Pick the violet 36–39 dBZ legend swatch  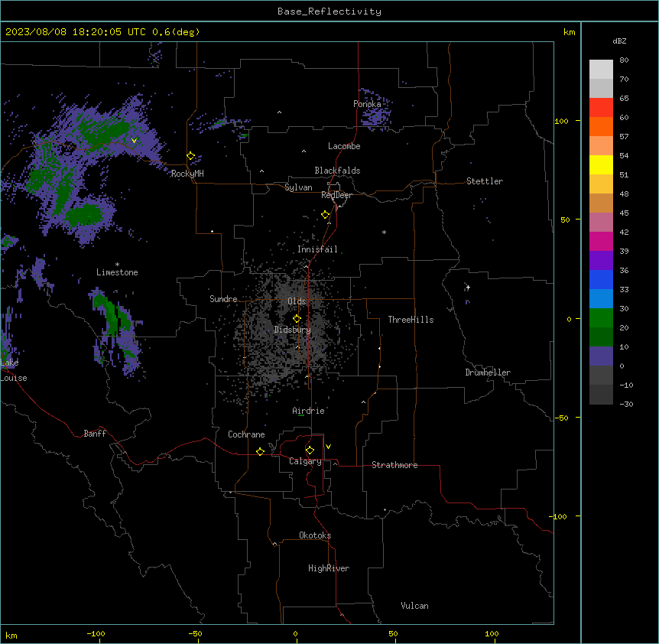[601, 261]
